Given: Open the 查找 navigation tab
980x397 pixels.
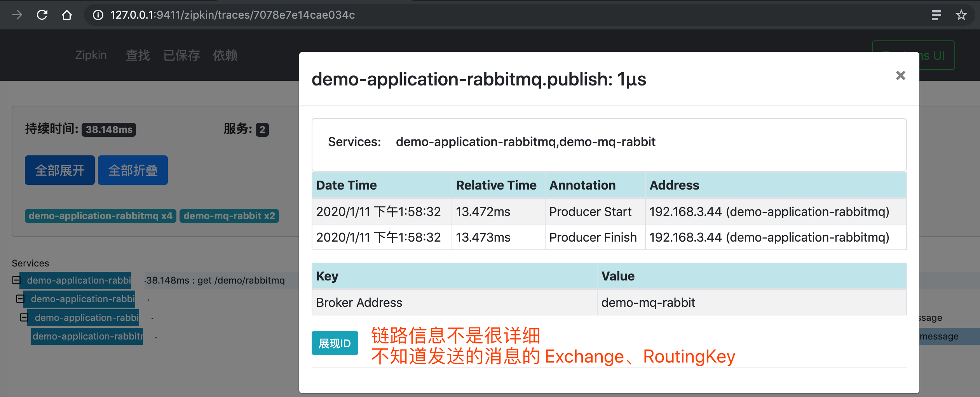Looking at the screenshot, I should [138, 55].
